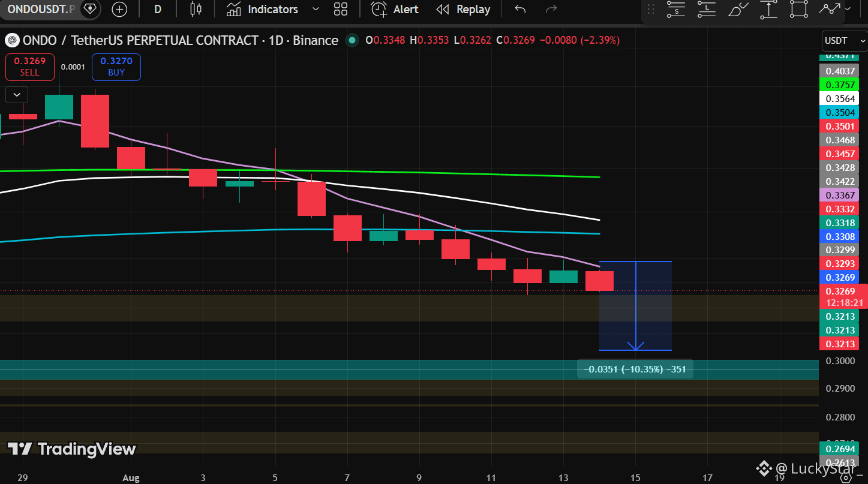The width and height of the screenshot is (868, 484).
Task: Select the Price Range measure tool
Action: 768,9
